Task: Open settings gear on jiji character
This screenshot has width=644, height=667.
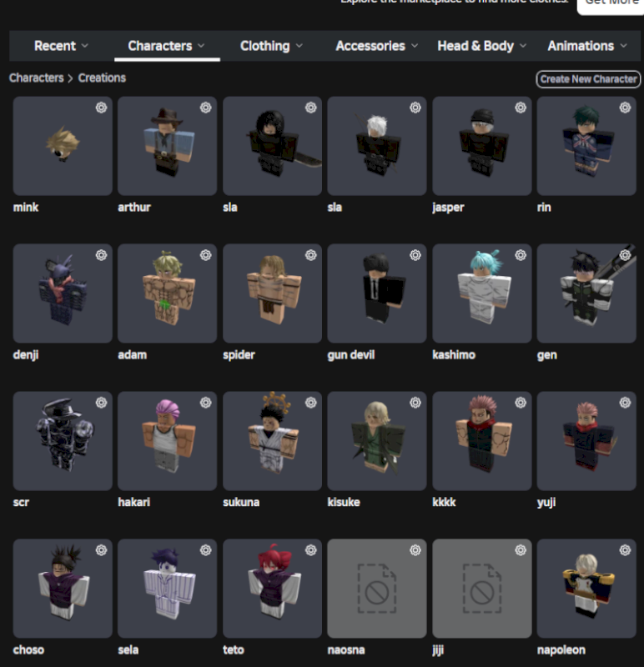Action: pos(521,550)
